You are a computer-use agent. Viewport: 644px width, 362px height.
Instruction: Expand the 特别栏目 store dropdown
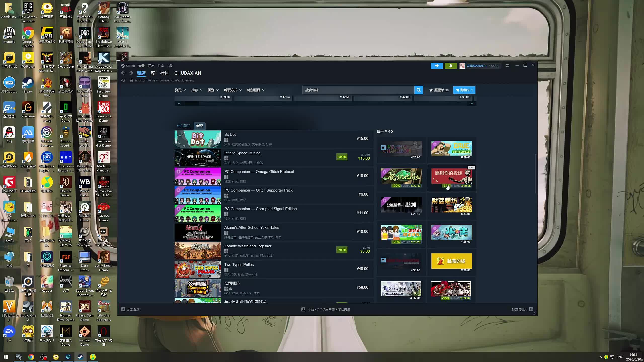tap(256, 90)
